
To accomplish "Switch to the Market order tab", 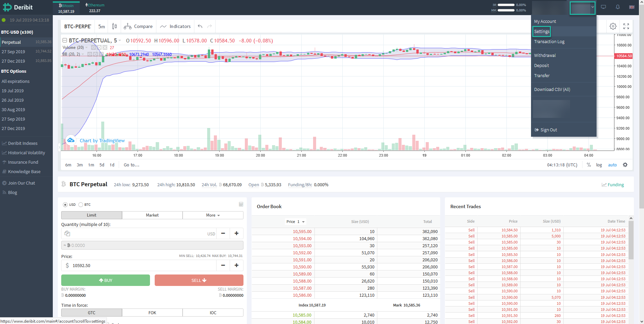I will 152,215.
